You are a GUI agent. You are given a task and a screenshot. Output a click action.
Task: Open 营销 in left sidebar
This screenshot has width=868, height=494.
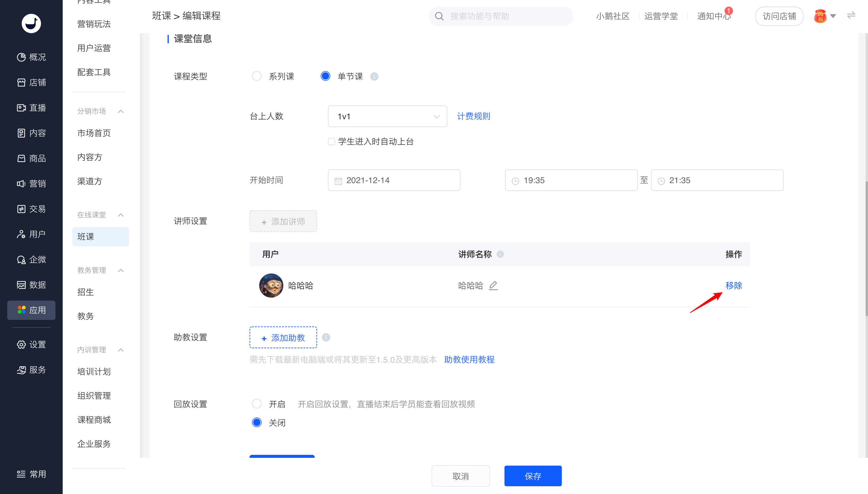point(31,183)
